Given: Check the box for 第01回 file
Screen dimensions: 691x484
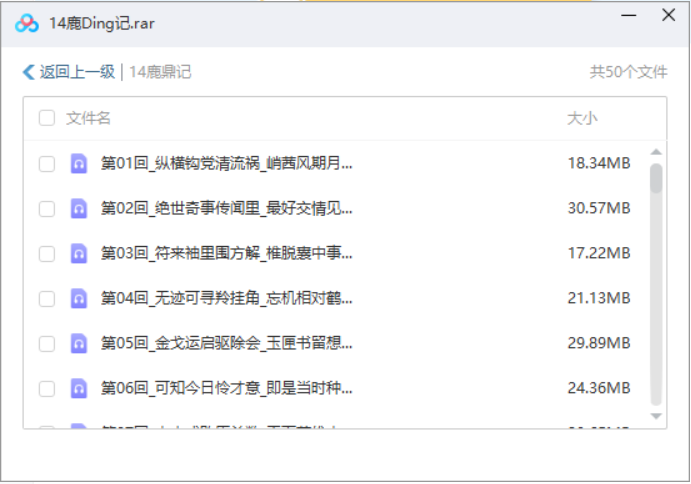Looking at the screenshot, I should click(x=47, y=164).
